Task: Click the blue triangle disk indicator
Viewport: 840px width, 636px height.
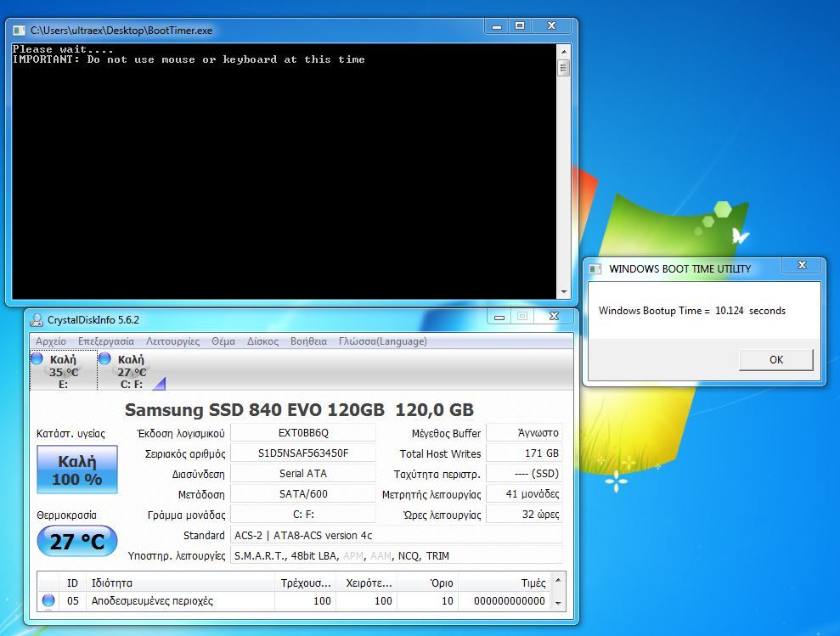Action: pyautogui.click(x=161, y=384)
